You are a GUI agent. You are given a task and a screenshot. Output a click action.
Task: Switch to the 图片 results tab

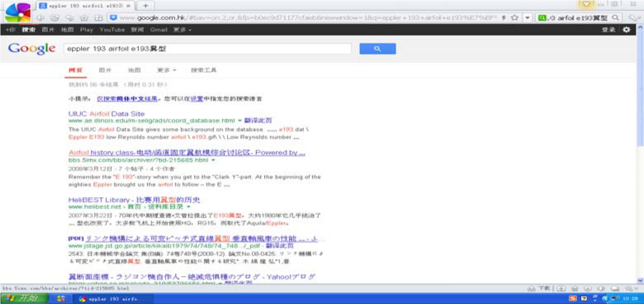pos(105,70)
